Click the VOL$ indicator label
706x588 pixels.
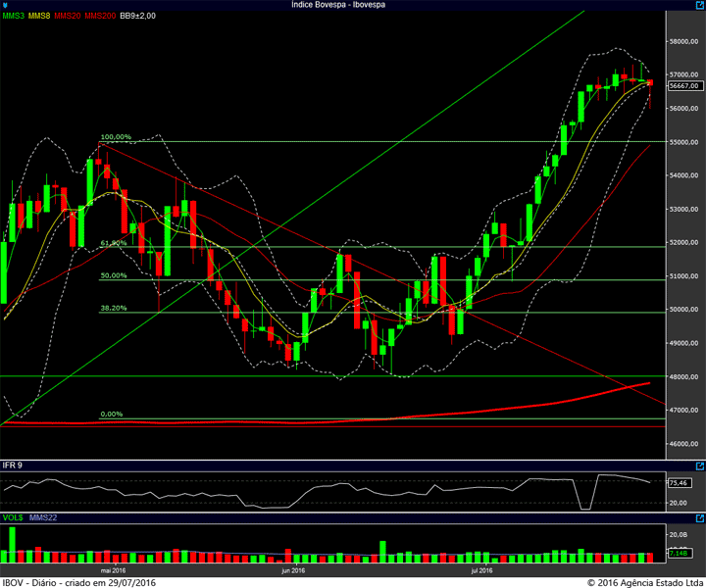click(x=13, y=517)
